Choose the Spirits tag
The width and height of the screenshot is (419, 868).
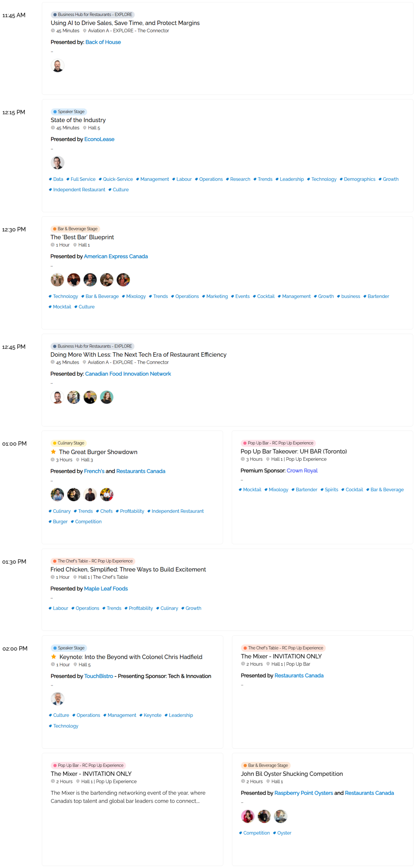click(x=331, y=490)
